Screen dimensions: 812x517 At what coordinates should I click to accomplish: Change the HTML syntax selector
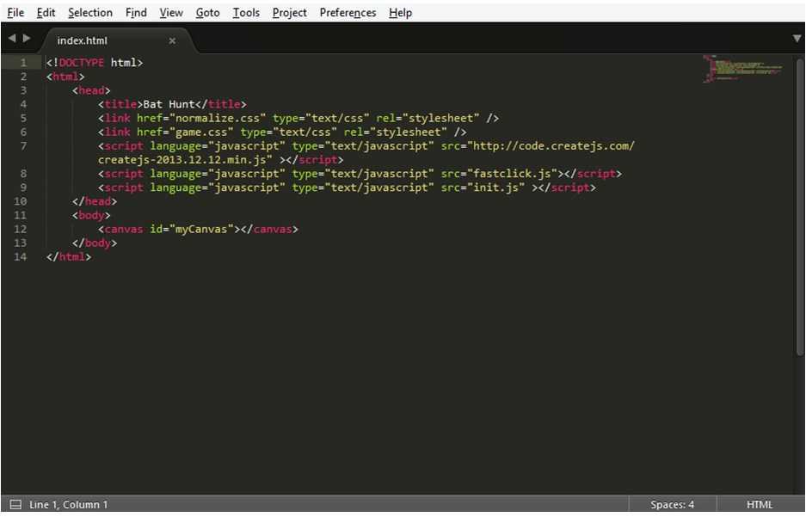click(x=759, y=504)
